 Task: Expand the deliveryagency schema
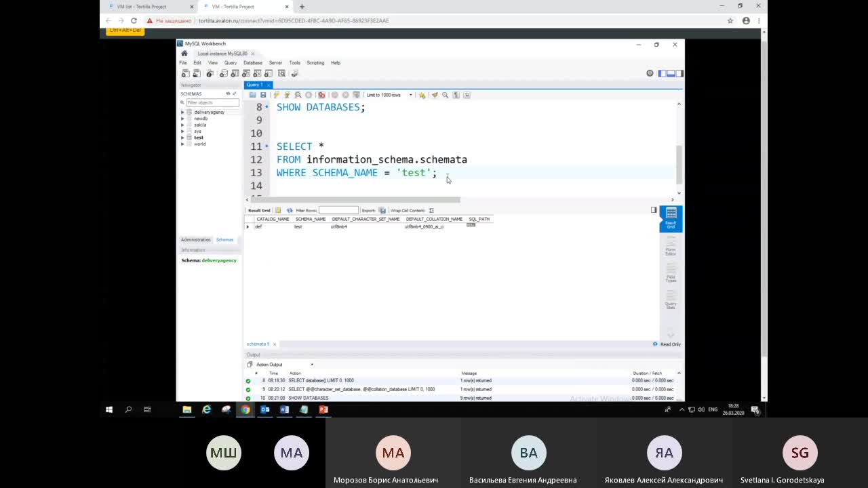182,112
